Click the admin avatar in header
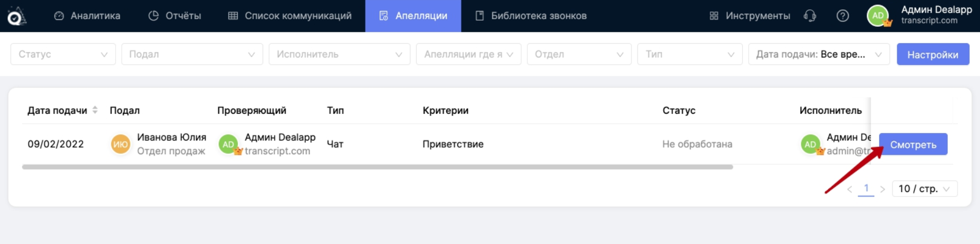980x244 pixels. click(x=878, y=16)
